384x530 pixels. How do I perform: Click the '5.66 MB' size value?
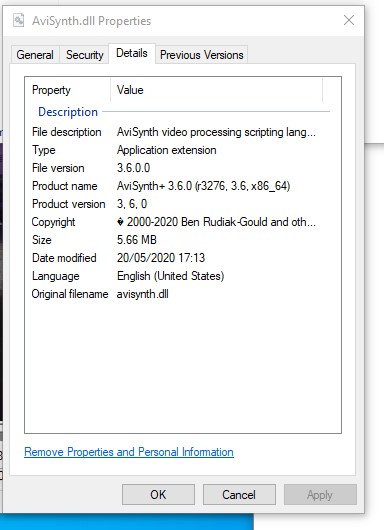(x=137, y=240)
